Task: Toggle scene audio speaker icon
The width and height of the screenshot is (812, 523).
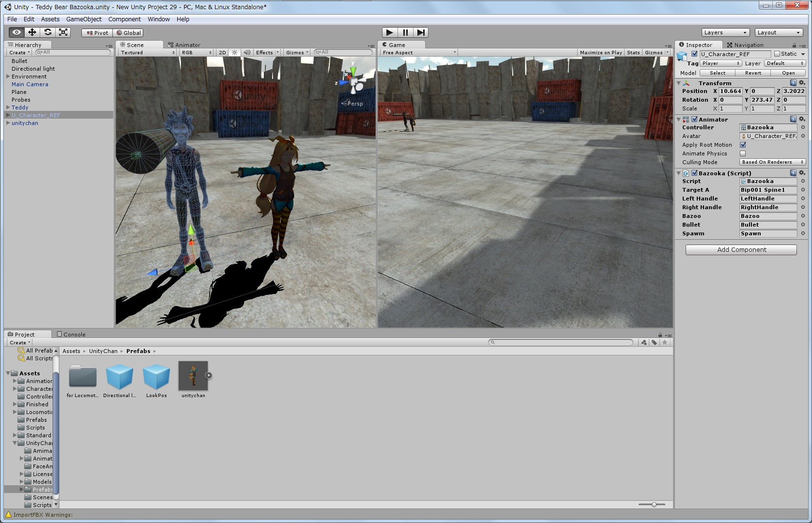Action: (247, 52)
